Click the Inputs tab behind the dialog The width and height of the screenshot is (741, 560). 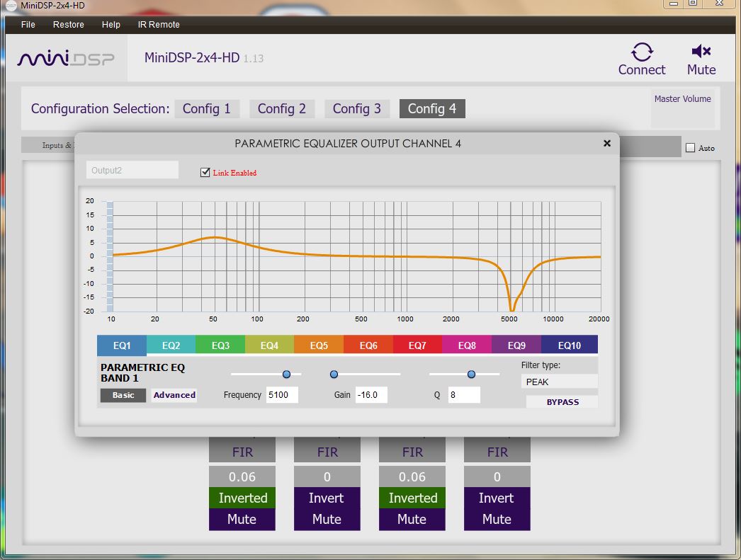point(49,145)
